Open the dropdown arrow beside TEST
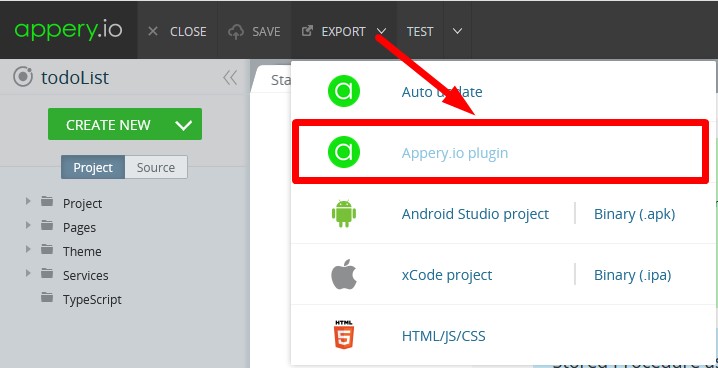718x368 pixels. point(457,32)
